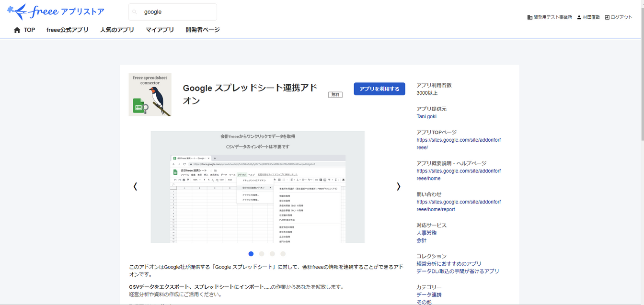This screenshot has height=305, width=644.
Task: Click the アプリを利用する button
Action: click(379, 89)
